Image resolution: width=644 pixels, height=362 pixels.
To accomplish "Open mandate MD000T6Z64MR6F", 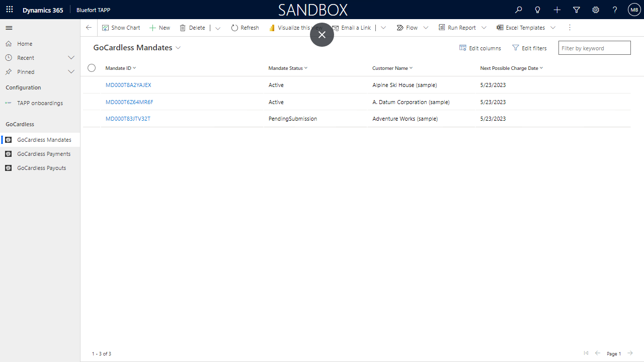I will click(129, 102).
